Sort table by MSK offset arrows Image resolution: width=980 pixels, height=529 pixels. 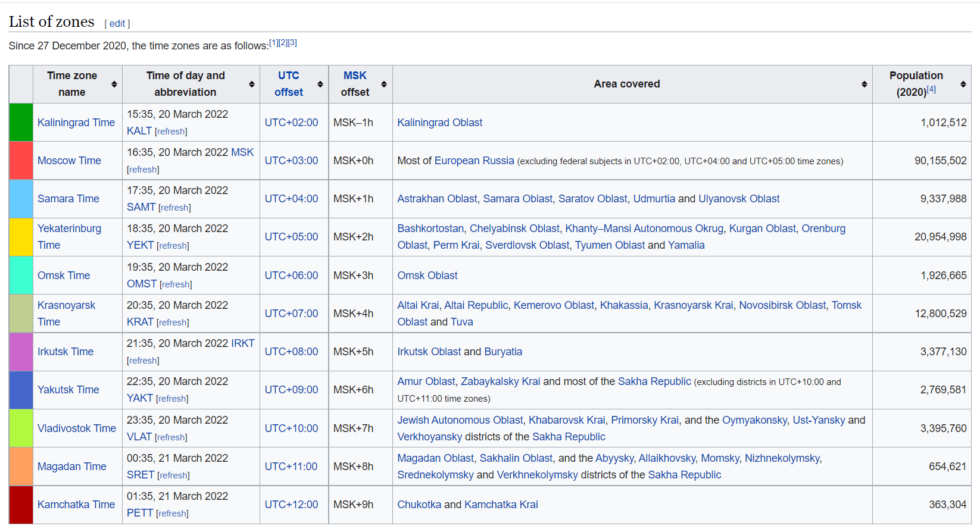pos(384,84)
